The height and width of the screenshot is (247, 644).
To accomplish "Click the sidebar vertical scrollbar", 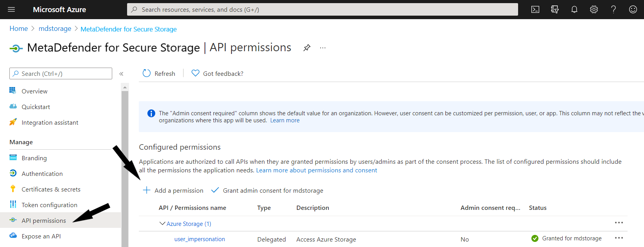I will pyautogui.click(x=125, y=169).
